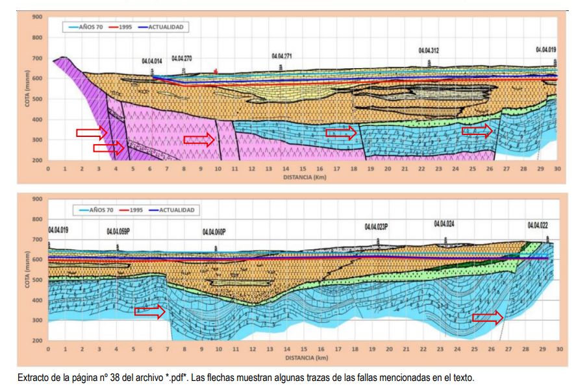
Task: Click the COTA (msnm) axis title of lower chart
Action: coord(27,269)
